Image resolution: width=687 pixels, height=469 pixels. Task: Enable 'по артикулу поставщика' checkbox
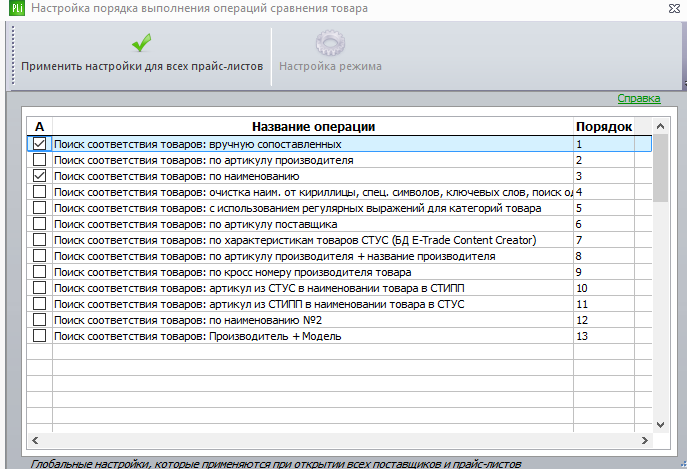(x=39, y=224)
